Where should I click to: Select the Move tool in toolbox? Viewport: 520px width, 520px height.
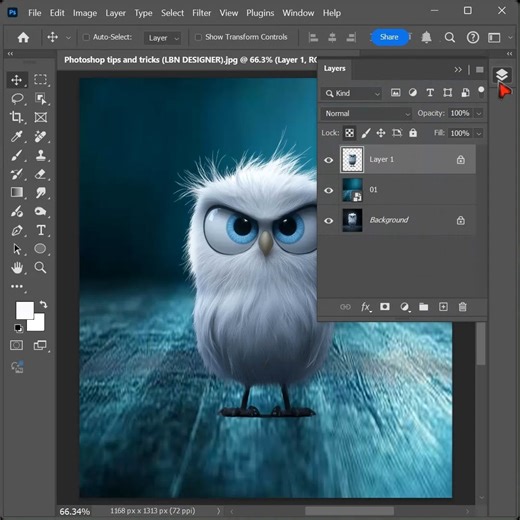pyautogui.click(x=16, y=80)
